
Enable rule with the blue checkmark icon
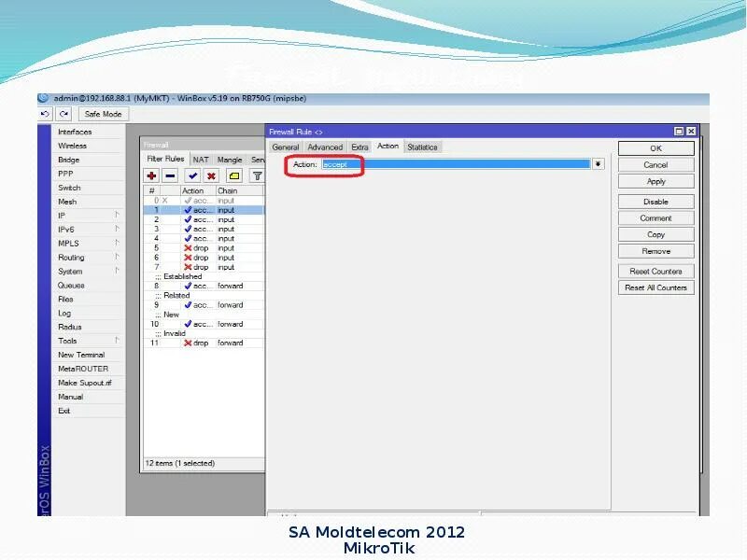pos(192,175)
